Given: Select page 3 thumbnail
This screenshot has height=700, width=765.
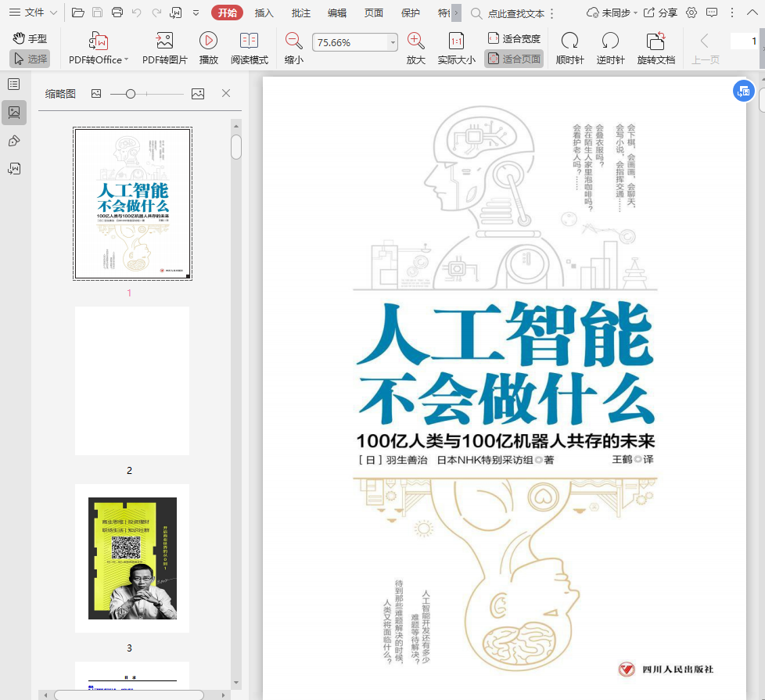Looking at the screenshot, I should click(132, 558).
